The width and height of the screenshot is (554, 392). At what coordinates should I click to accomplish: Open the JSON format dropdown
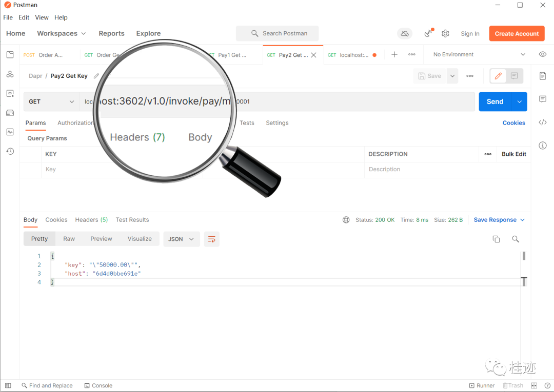pyautogui.click(x=181, y=239)
